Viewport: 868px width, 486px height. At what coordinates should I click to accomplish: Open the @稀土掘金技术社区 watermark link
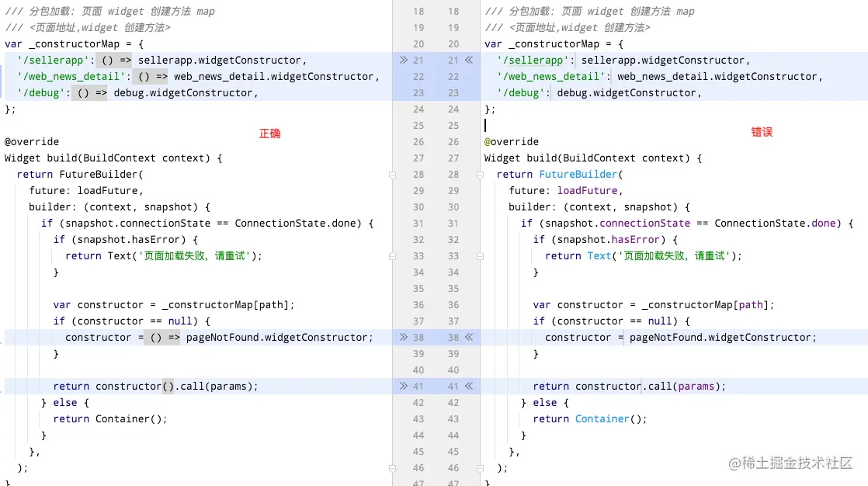[x=793, y=463]
